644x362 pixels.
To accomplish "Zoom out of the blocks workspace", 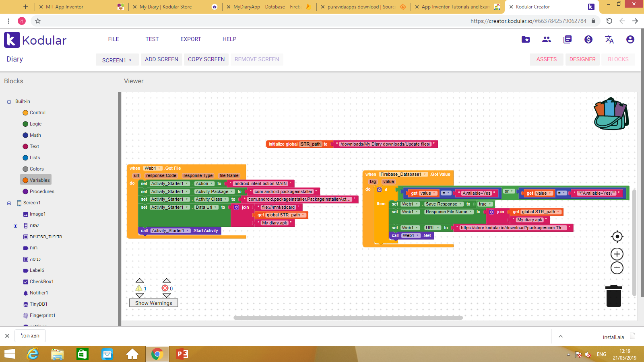I will (x=617, y=268).
